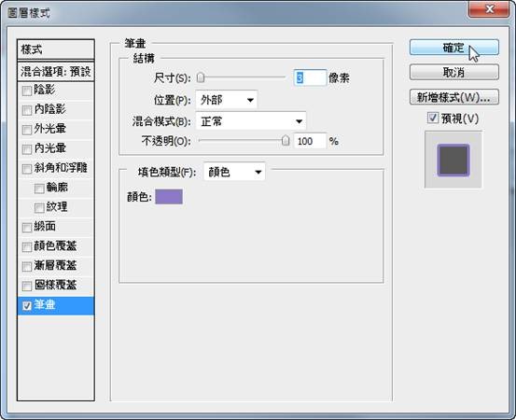
Task: Confirm with the 確定 button
Action: click(x=454, y=48)
